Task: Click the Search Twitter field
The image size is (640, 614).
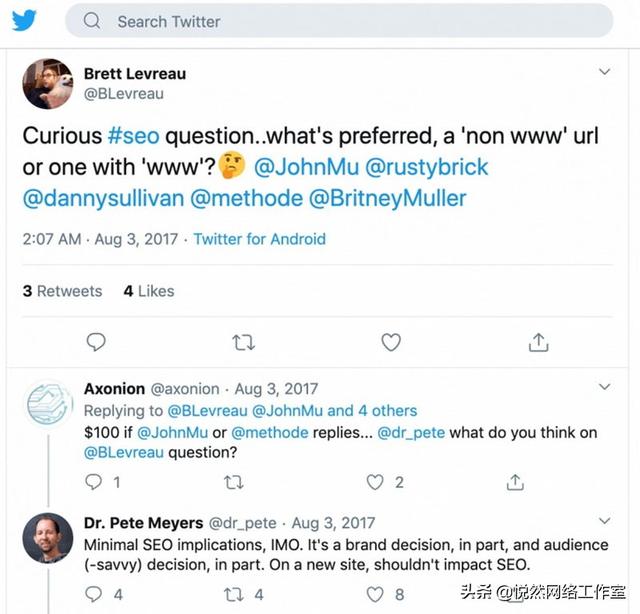Action: click(x=338, y=21)
